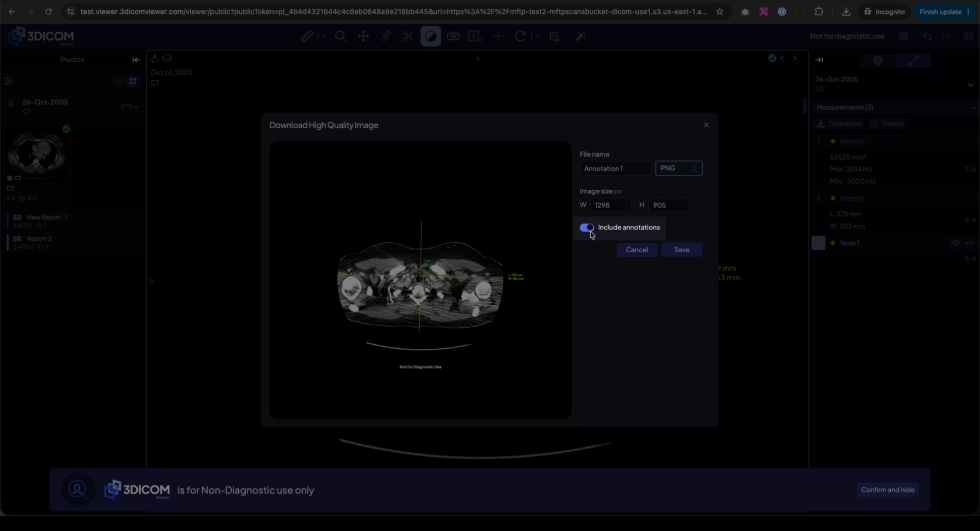Screen dimensions: 980x531
Task: Switch to the segmentation tab in right panel
Action: click(x=878, y=61)
